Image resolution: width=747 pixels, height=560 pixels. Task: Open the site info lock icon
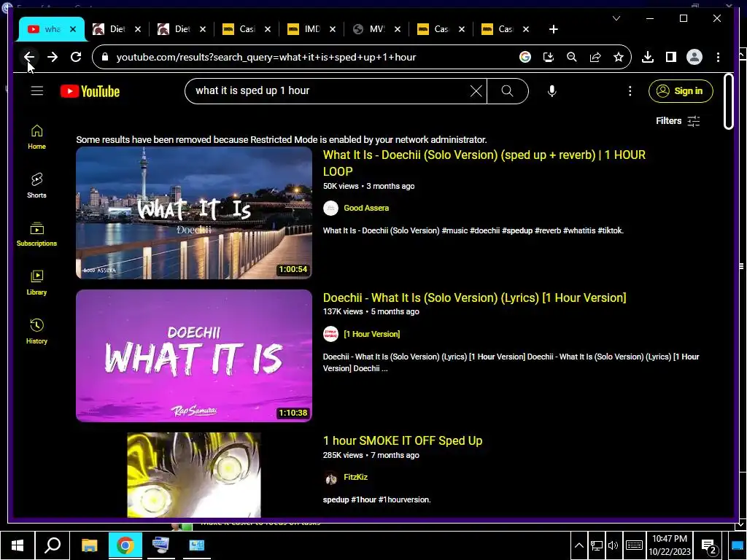[x=105, y=57]
